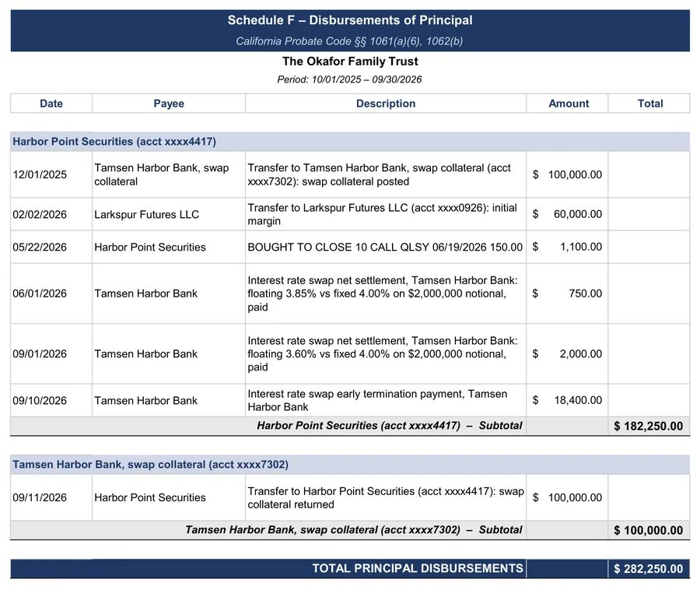Select the $182,250.00 subtotal value
Viewport: 700px width, 597px height.
point(648,426)
